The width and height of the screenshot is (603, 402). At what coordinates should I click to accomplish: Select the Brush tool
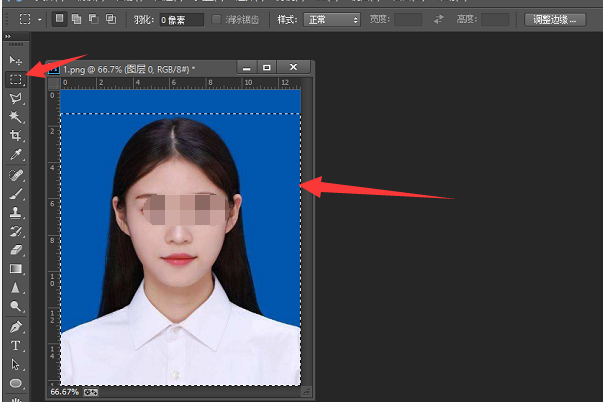pos(16,194)
